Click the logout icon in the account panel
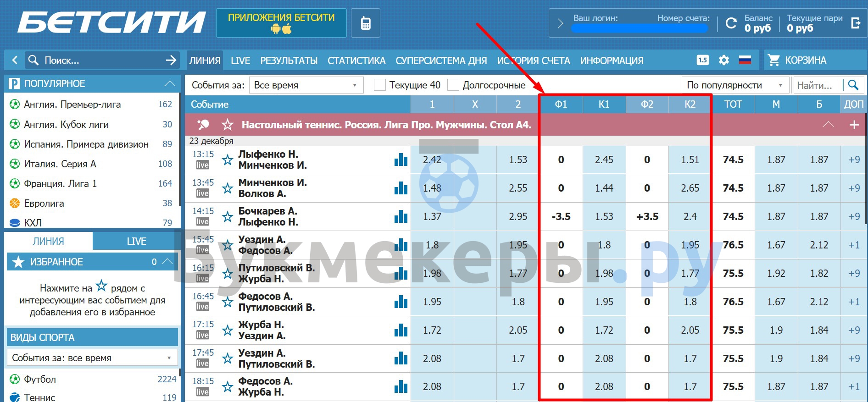Viewport: 868px width, 402px height. coord(856,23)
